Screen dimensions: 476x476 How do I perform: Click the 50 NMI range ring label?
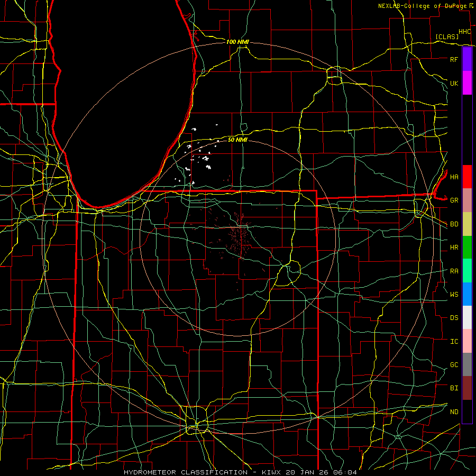[x=237, y=140]
